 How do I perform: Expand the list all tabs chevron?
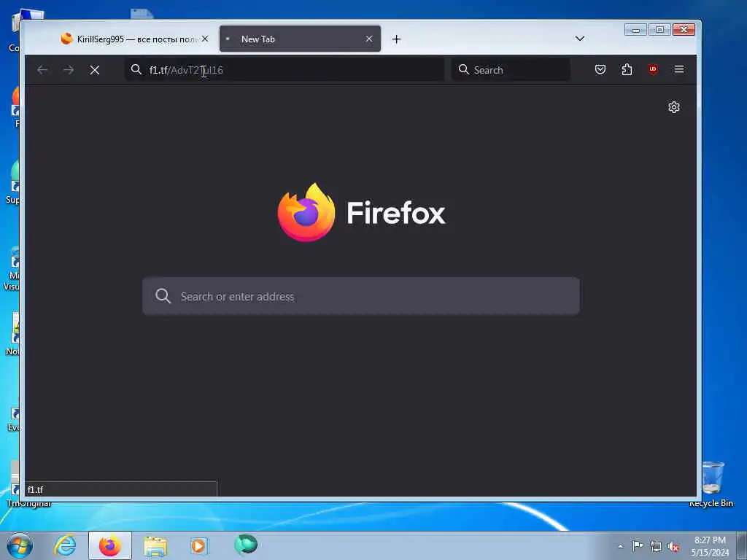[x=580, y=39]
